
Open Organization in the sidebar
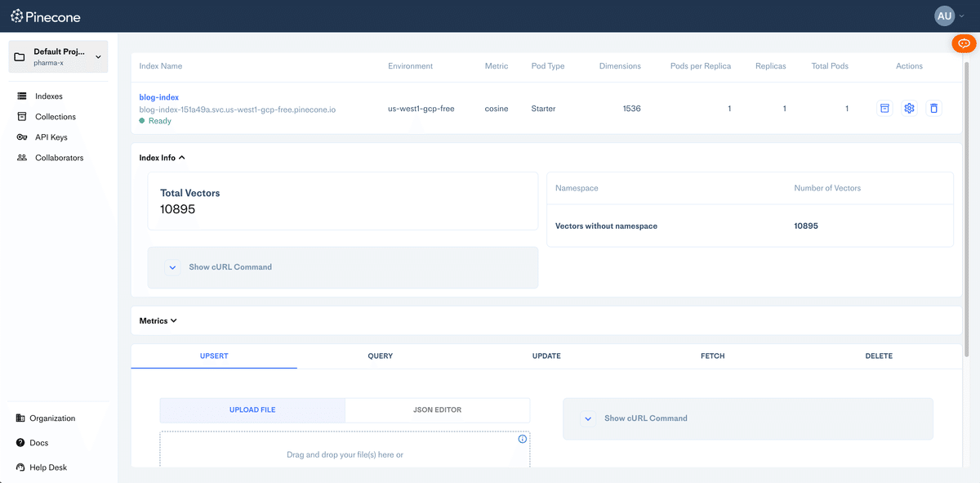pos(52,418)
